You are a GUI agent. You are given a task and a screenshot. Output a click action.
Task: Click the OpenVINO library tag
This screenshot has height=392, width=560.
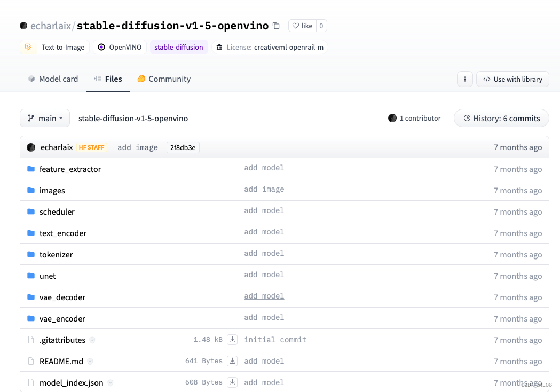coord(120,47)
